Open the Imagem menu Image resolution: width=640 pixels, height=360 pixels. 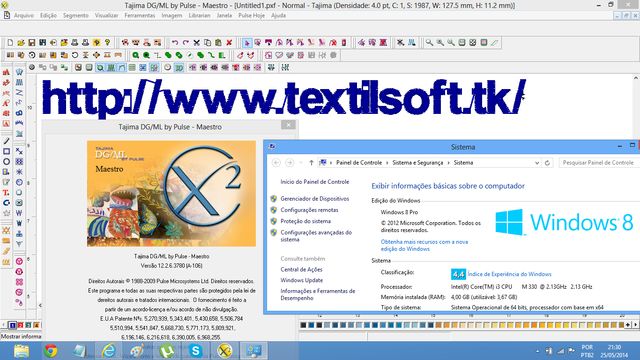pos(171,16)
